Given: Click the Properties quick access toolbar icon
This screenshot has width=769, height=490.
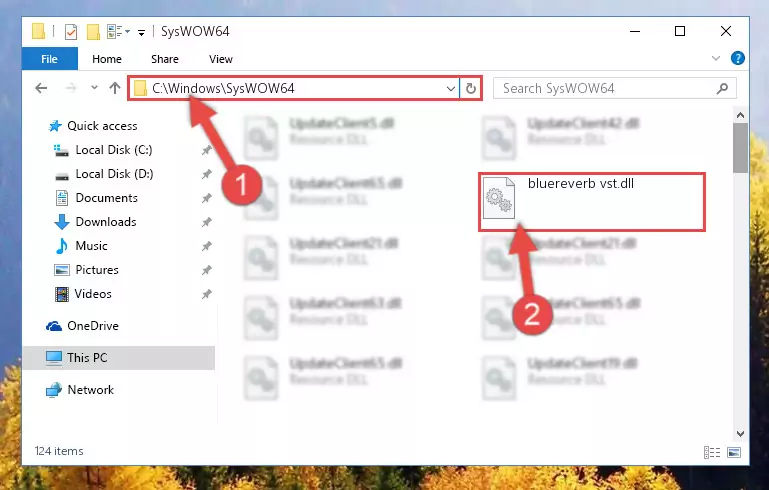Looking at the screenshot, I should [71, 32].
